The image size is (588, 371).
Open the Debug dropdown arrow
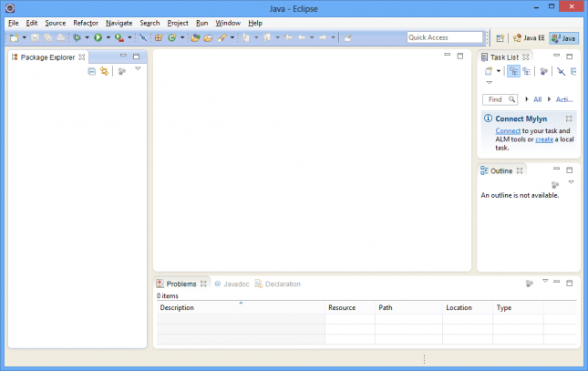(x=87, y=37)
